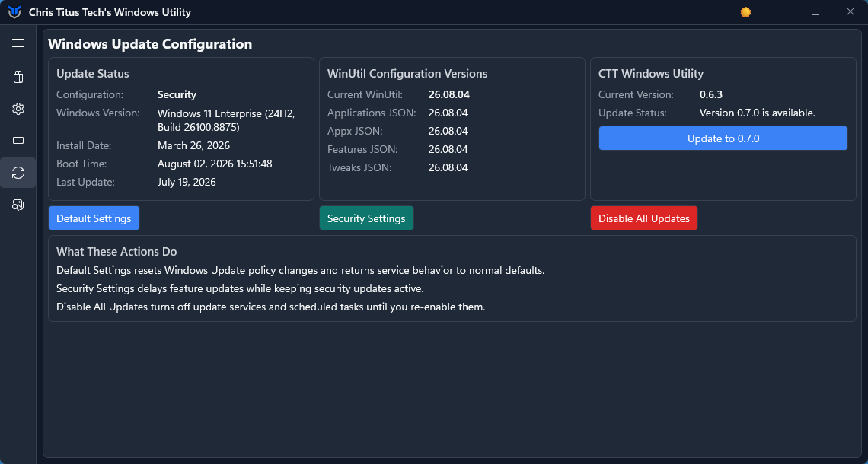Click the Tweaks JSON label
The width and height of the screenshot is (868, 464).
point(359,167)
